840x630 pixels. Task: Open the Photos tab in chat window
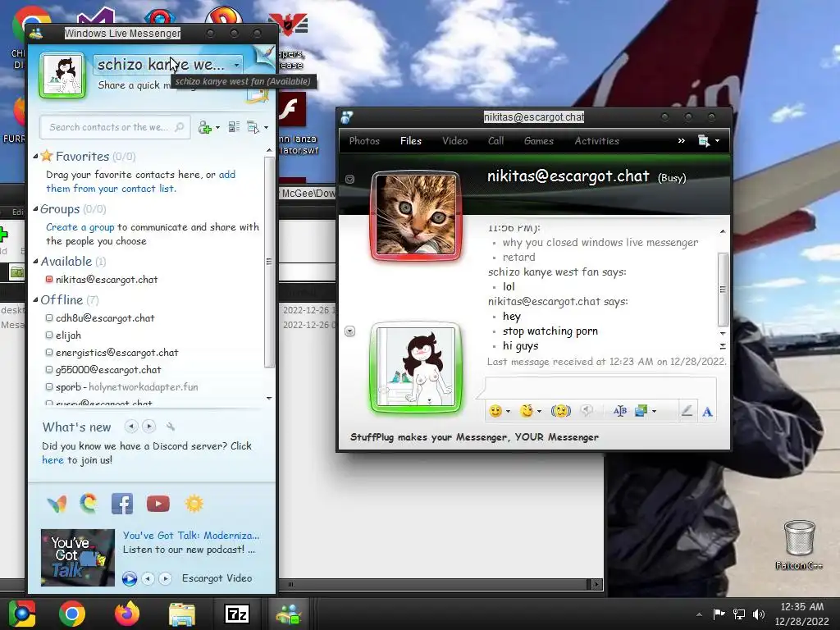[x=364, y=141]
